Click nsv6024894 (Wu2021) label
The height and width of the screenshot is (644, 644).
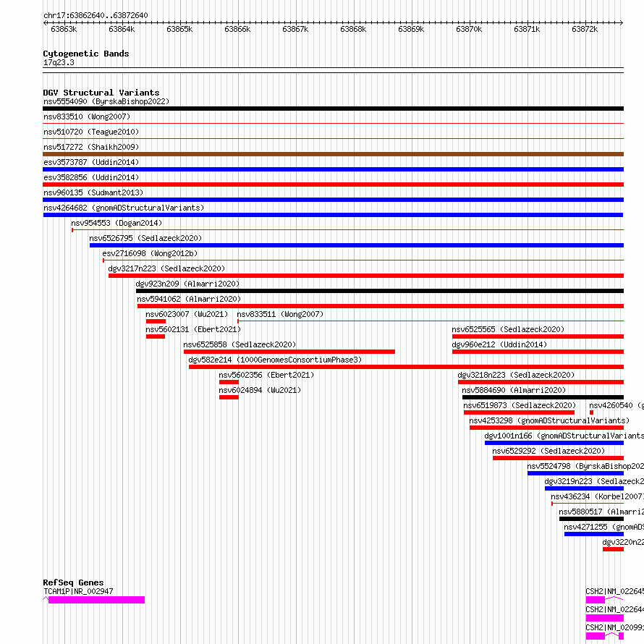[260, 390]
